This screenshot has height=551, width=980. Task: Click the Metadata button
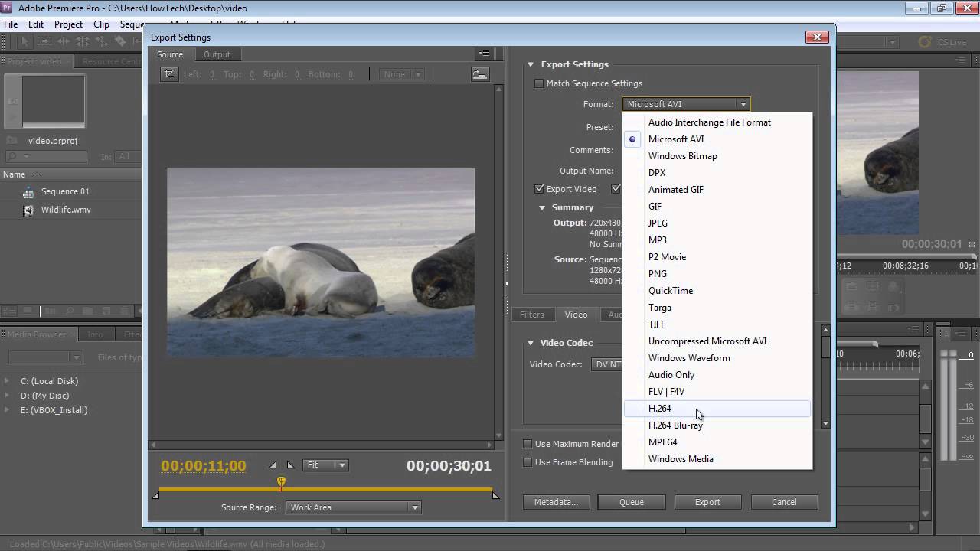(x=556, y=502)
